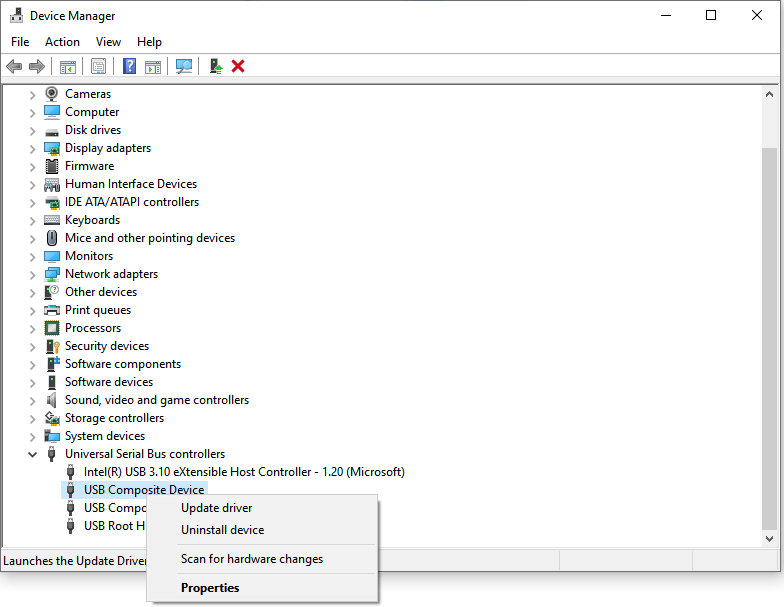
Task: Toggle the show/hide console tree icon
Action: 68,66
